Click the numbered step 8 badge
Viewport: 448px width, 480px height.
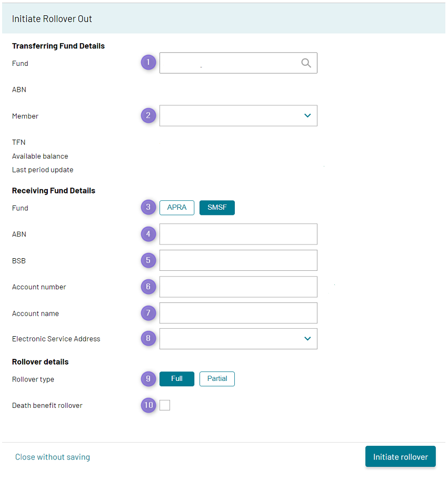[x=148, y=339]
